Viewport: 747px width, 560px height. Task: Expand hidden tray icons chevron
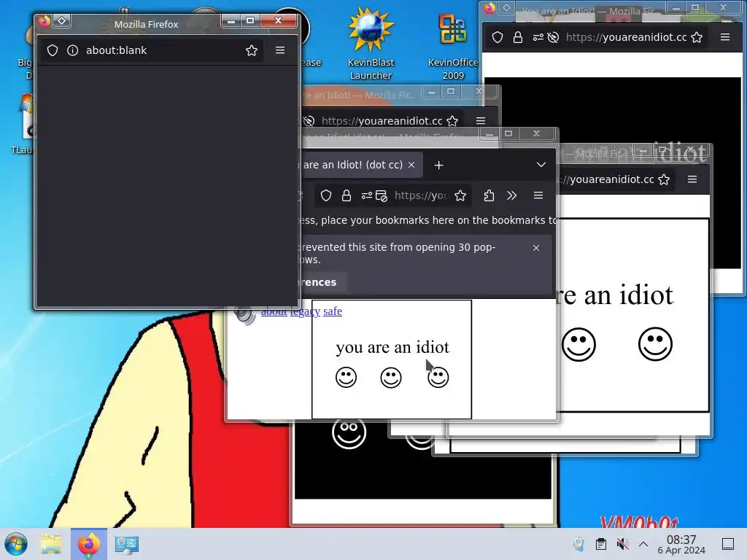point(643,544)
